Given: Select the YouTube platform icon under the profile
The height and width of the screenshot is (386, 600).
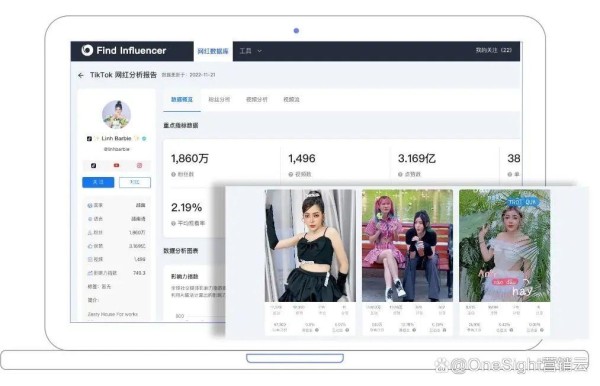Looking at the screenshot, I should (116, 166).
